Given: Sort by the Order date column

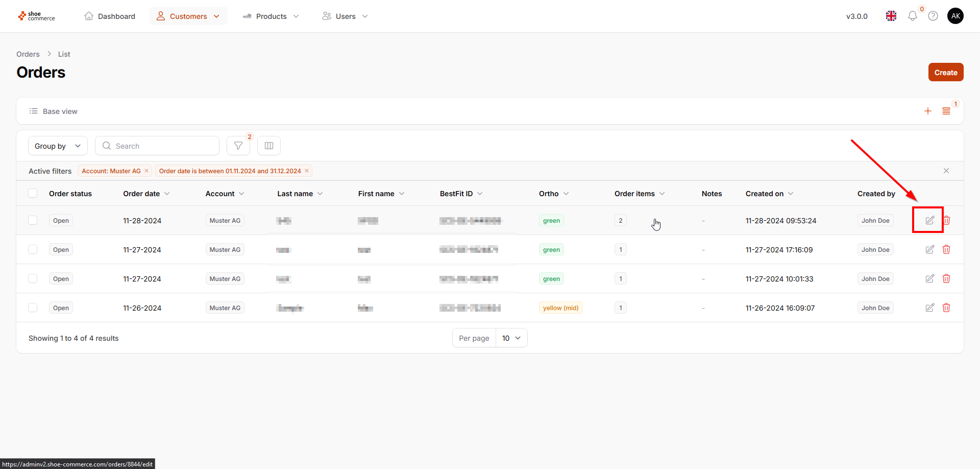Looking at the screenshot, I should tap(146, 194).
